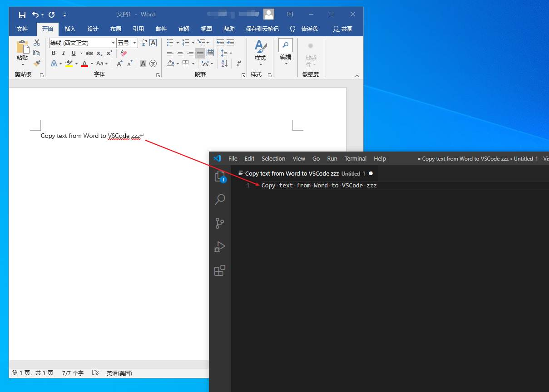
Task: Click the Save icon in Word title bar
Action: click(x=22, y=15)
